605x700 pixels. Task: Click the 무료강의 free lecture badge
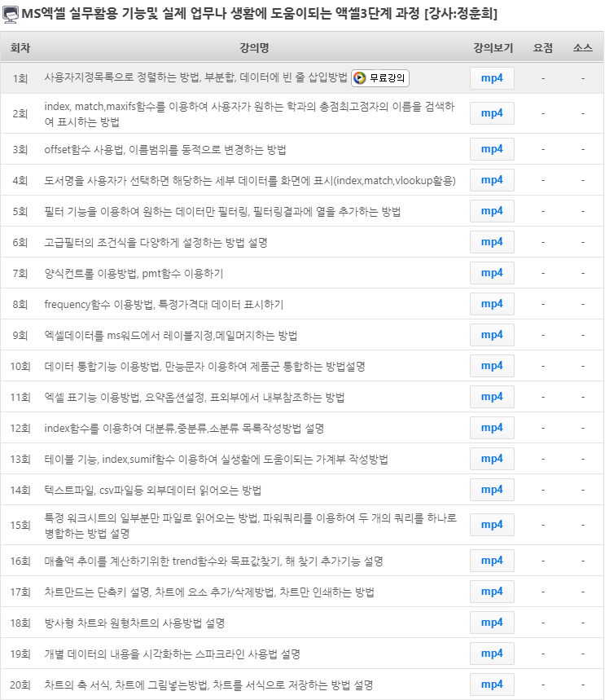pos(380,78)
